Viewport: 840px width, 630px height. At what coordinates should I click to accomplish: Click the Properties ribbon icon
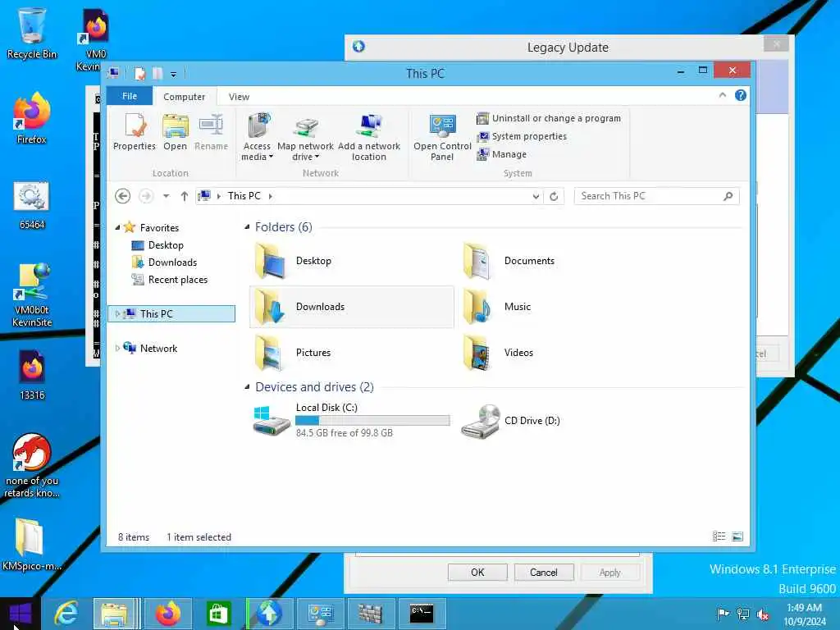135,131
